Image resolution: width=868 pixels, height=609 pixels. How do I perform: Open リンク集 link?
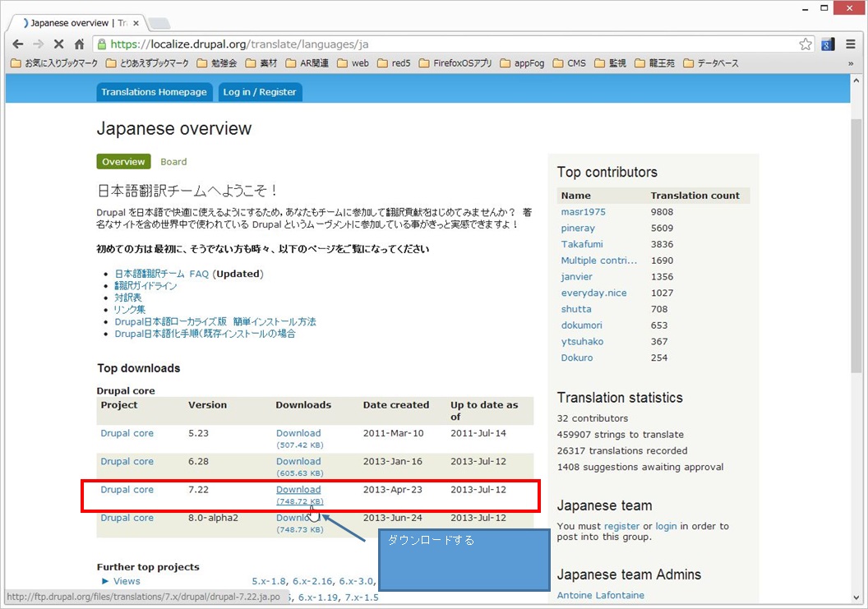point(130,310)
